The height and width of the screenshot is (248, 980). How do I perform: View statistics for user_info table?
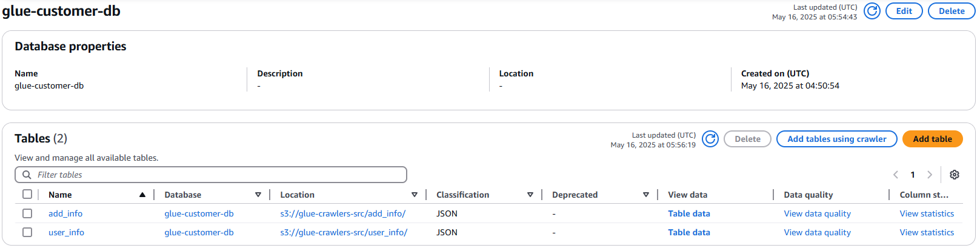[x=927, y=232]
